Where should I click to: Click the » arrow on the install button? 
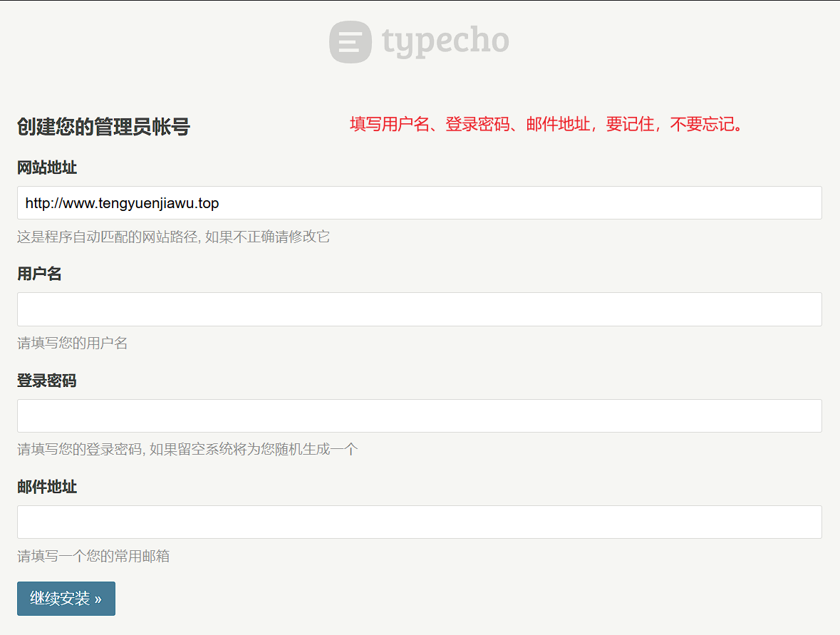click(x=98, y=599)
